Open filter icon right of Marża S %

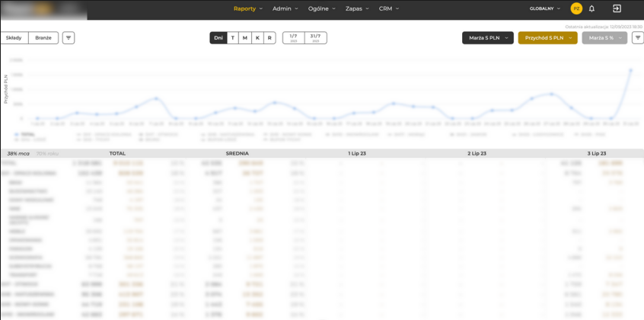637,37
